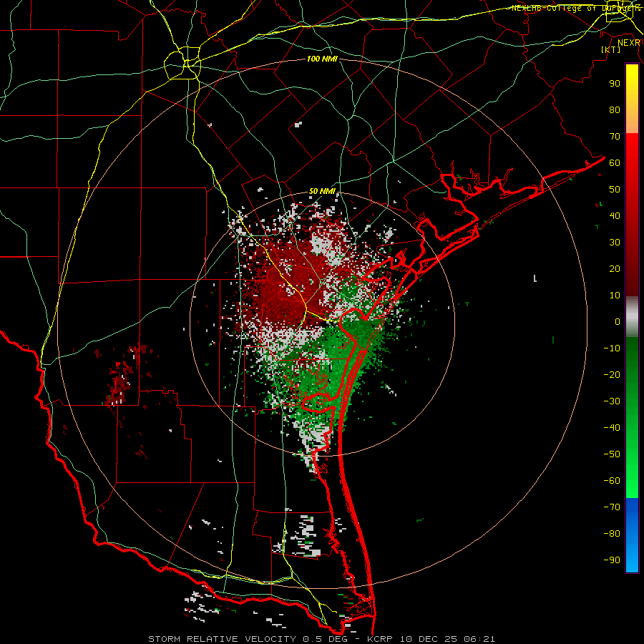
Task: Click the 10 DEC 25 date in footer
Action: click(x=429, y=639)
